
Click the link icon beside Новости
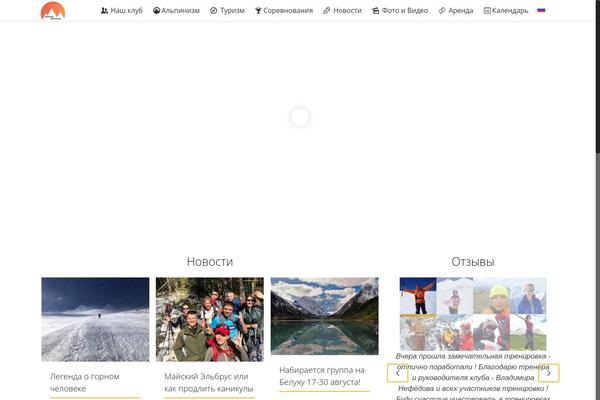point(326,11)
